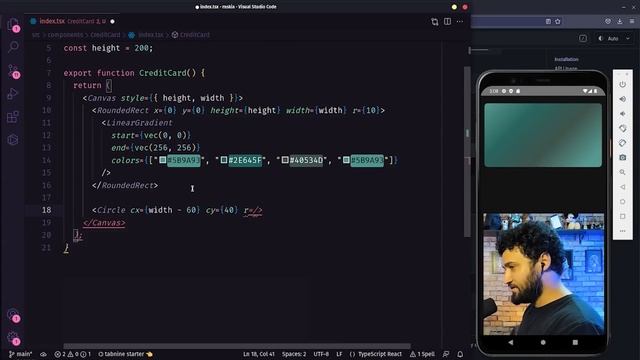Click first #5B9A93 color swatch on line 14
The width and height of the screenshot is (640, 360).
[x=162, y=160]
